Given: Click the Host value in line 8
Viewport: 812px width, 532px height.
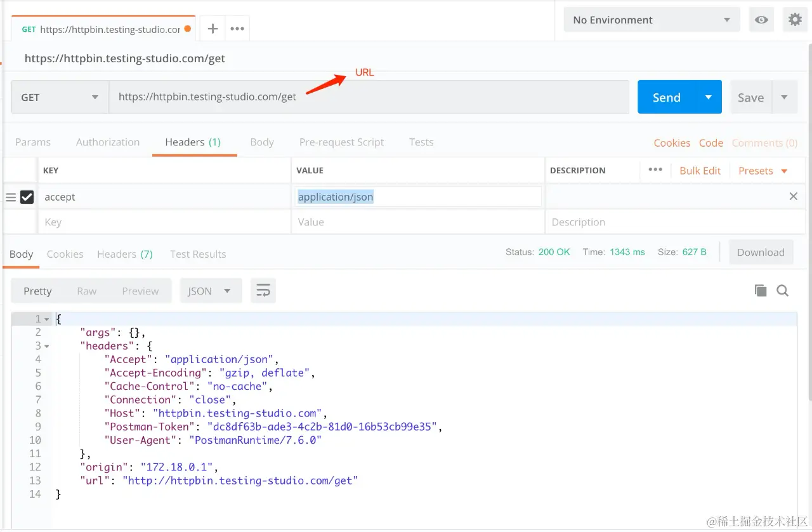Looking at the screenshot, I should [x=237, y=413].
